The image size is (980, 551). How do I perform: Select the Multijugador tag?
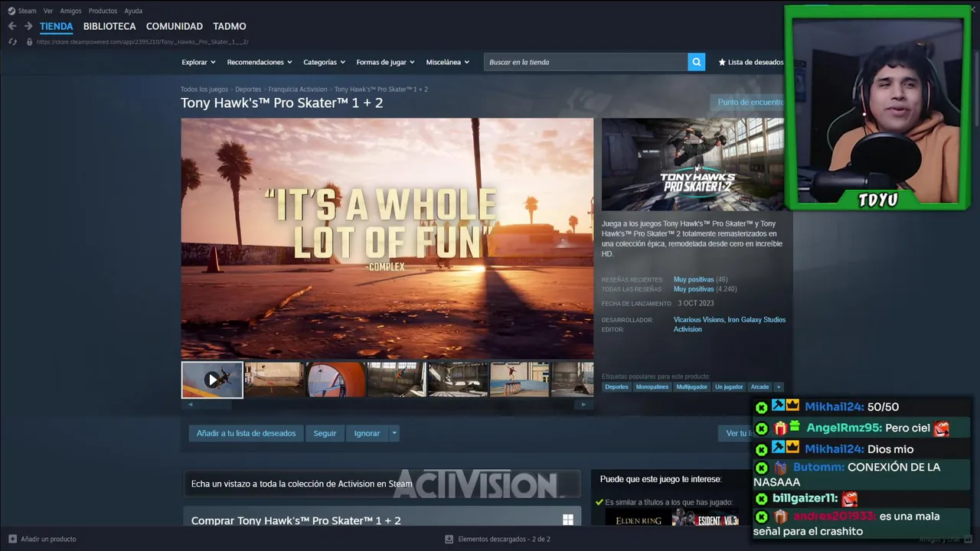pyautogui.click(x=691, y=386)
